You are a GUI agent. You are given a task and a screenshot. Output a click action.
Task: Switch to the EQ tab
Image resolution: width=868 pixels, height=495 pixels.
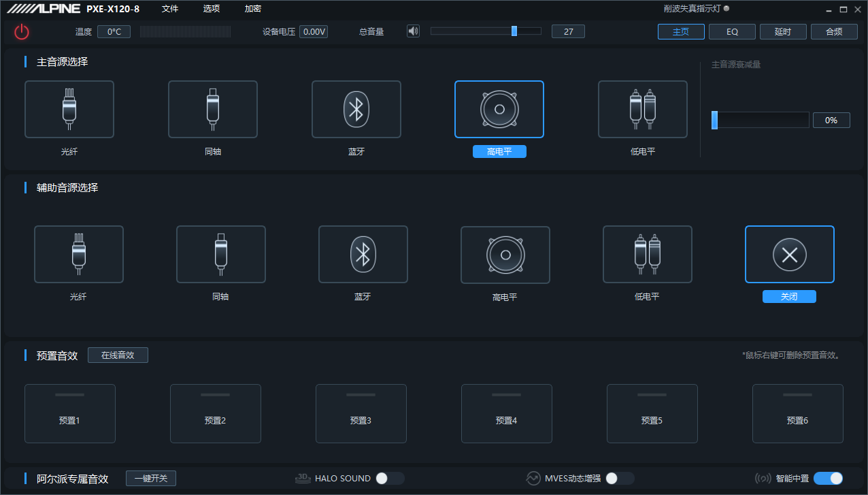tap(732, 32)
